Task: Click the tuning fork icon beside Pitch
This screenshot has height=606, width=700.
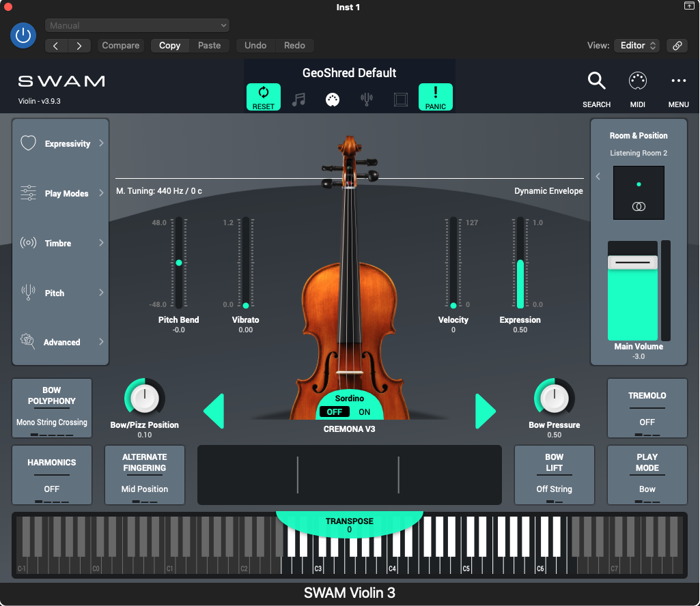Action: click(28, 292)
